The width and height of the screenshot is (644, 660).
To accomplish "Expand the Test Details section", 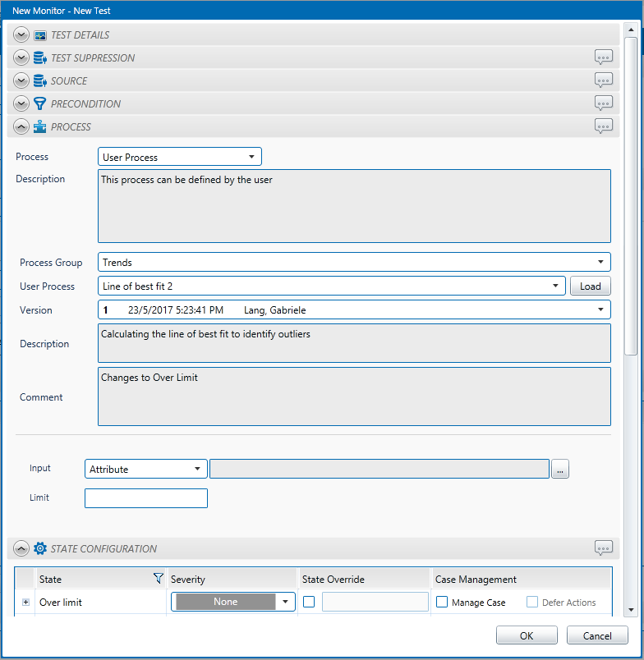I will point(21,35).
